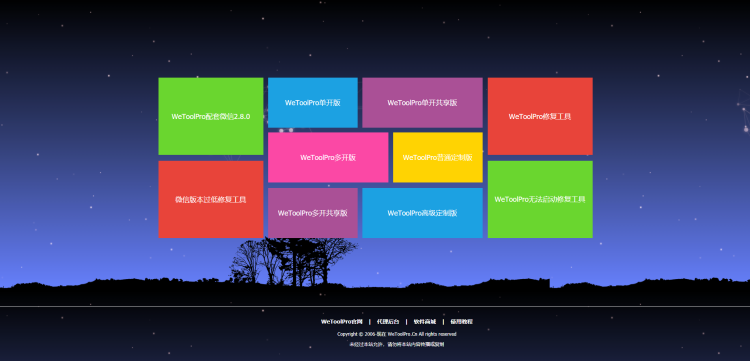This screenshot has height=361, width=750.
Task: Open the WeToolPro配套微信2.8.0 green tile
Action: coord(210,116)
